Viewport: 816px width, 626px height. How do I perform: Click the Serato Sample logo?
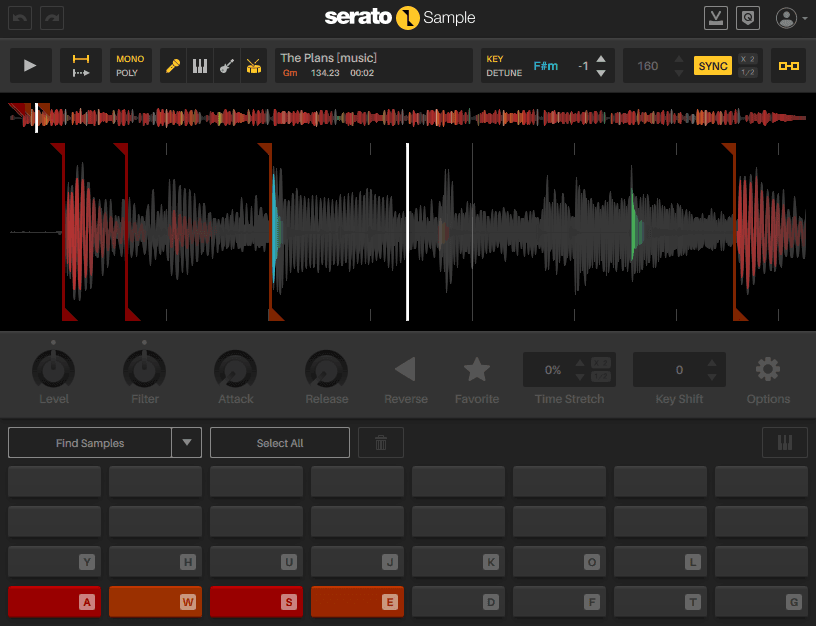tap(400, 18)
